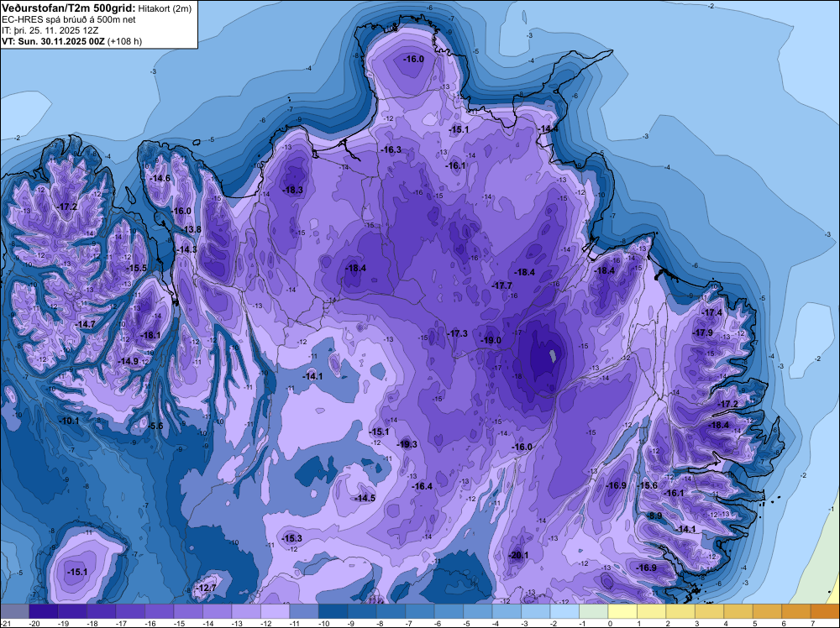Click the -14.6 temperature label
The image size is (840, 628).
click(x=160, y=178)
